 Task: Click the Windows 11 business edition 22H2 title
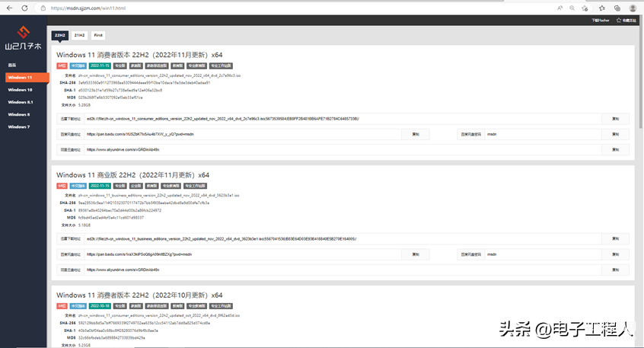click(x=132, y=175)
